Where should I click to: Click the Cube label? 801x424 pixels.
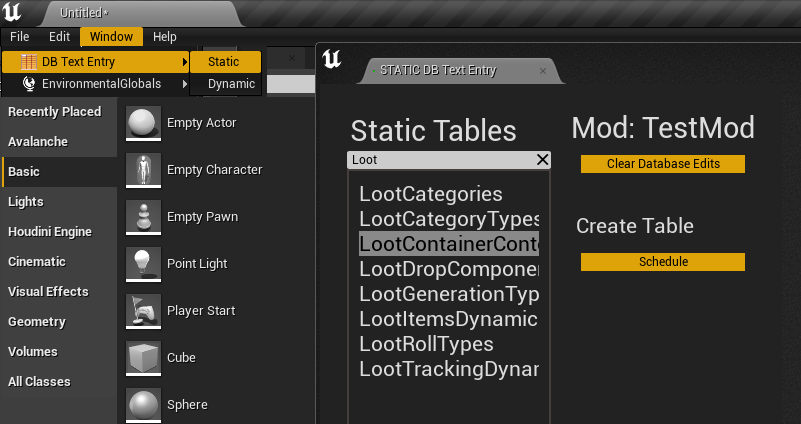181,358
